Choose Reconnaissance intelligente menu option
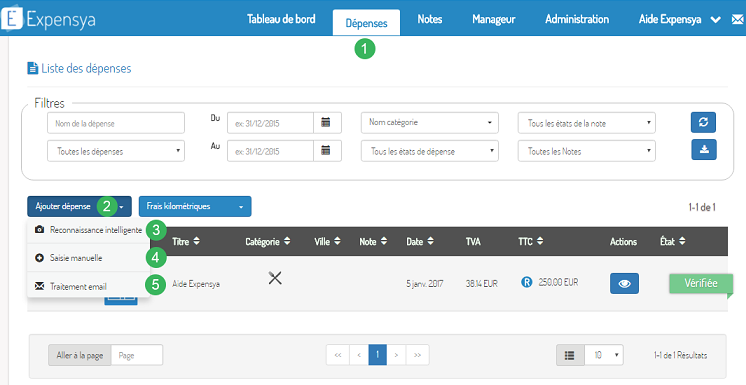Viewport: 746px width, 385px height. [x=88, y=230]
